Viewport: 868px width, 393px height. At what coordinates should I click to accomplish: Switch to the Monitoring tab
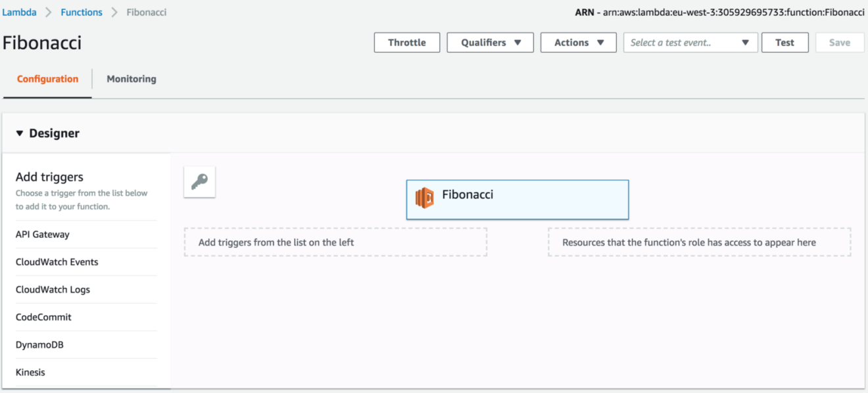click(132, 79)
